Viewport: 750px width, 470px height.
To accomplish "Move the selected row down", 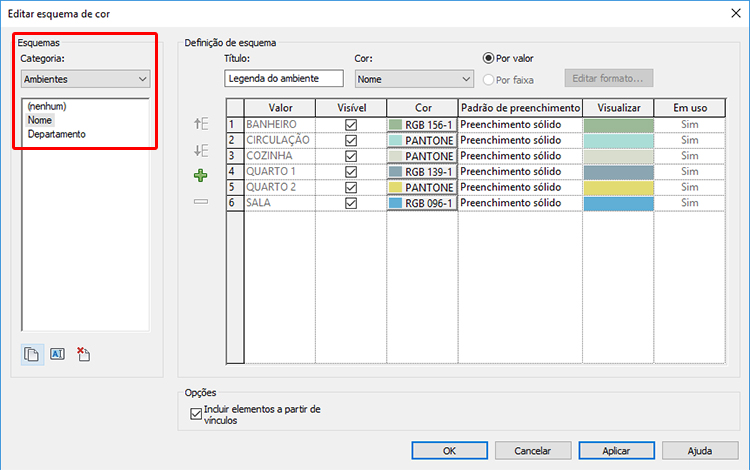I will click(x=201, y=151).
